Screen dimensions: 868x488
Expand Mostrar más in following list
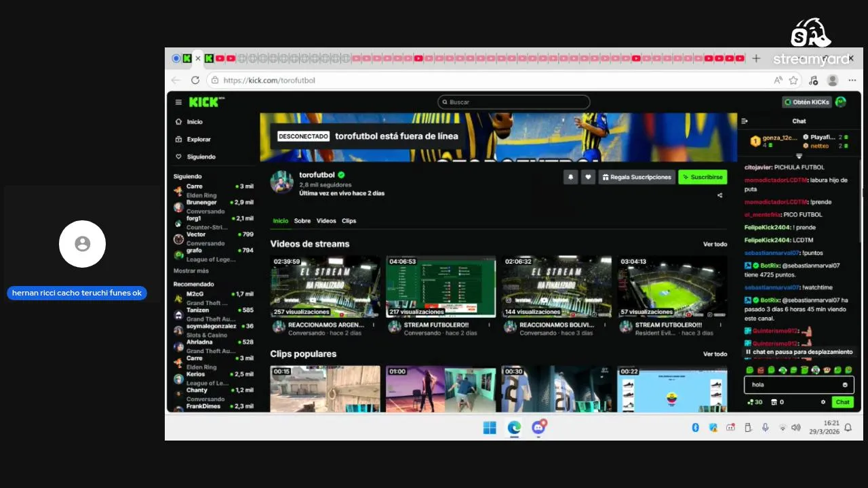191,271
